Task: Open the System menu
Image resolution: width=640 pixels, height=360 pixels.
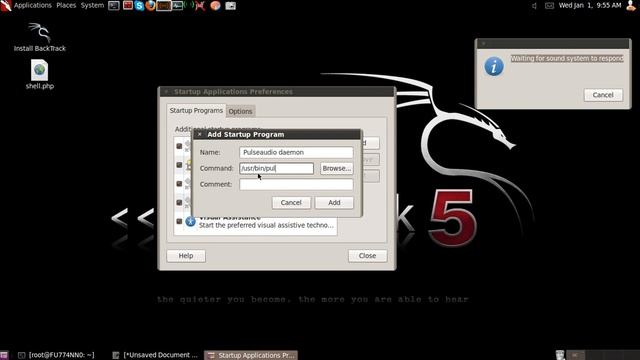Action: point(92,5)
